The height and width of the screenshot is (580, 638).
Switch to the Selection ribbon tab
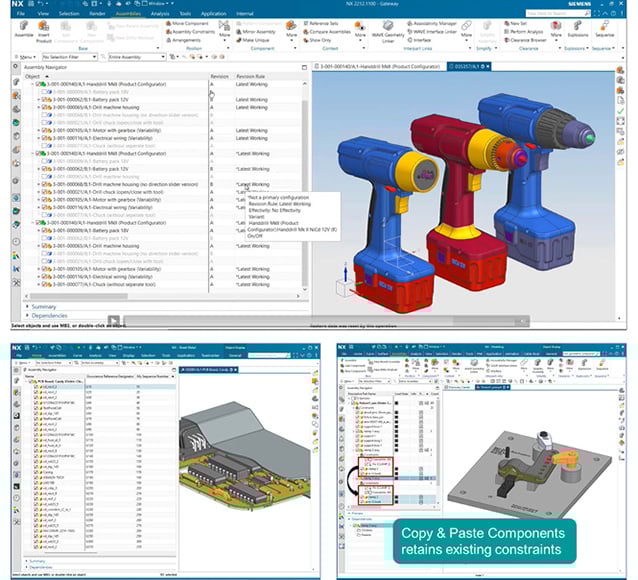(69, 14)
